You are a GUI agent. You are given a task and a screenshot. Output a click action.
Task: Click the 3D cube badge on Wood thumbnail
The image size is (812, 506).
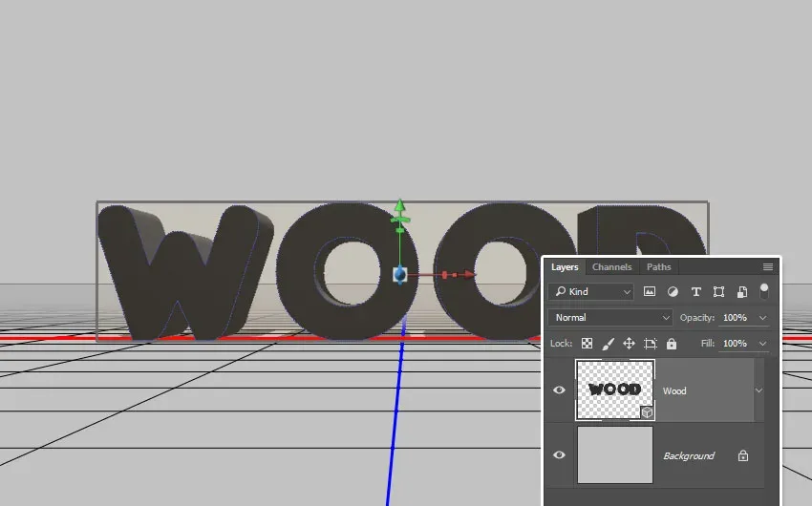point(647,412)
